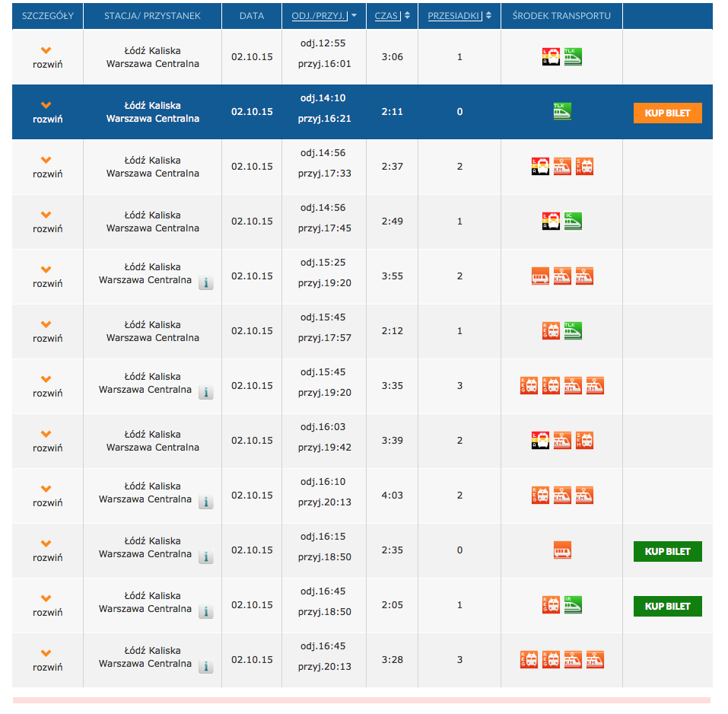Click the bus icon in the 15:25 row

tap(540, 276)
